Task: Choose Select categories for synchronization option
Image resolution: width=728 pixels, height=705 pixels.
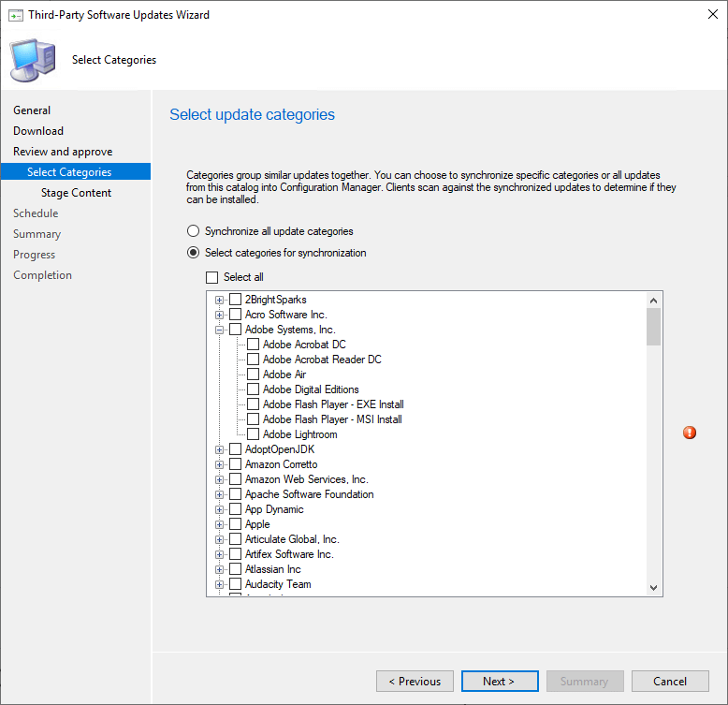Action: click(193, 253)
